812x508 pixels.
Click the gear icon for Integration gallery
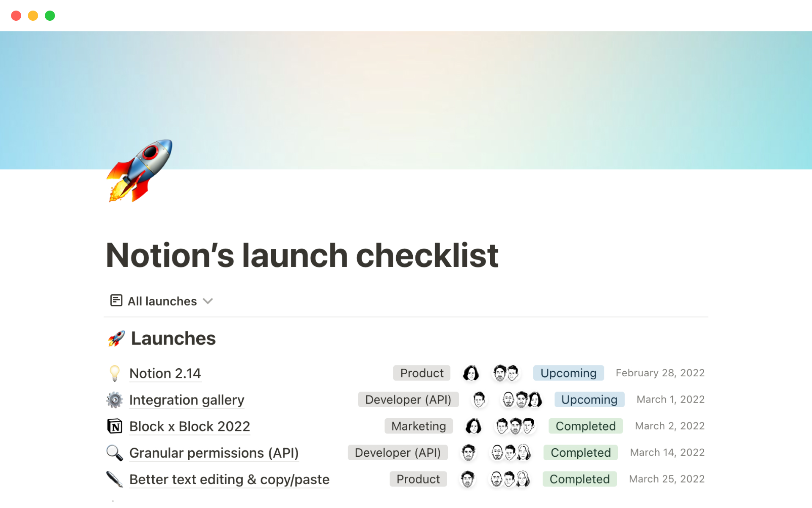coord(115,399)
